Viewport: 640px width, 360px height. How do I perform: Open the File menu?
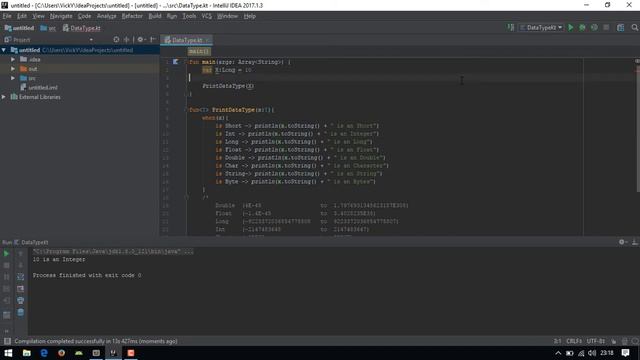coord(7,16)
